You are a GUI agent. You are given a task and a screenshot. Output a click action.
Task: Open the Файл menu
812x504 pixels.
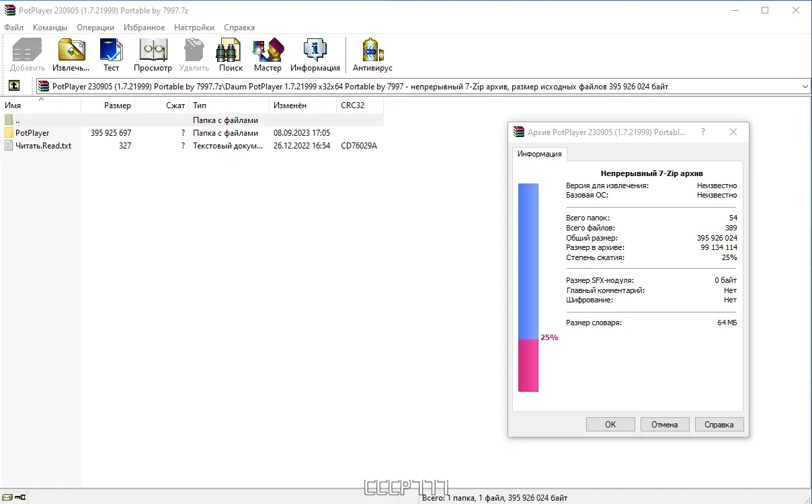[13, 28]
